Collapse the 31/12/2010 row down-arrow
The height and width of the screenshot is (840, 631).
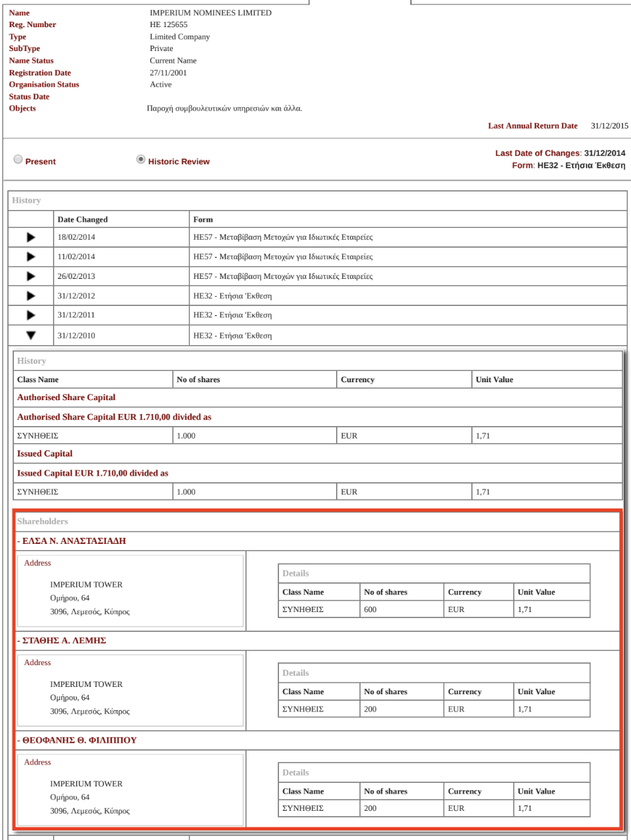click(30, 335)
